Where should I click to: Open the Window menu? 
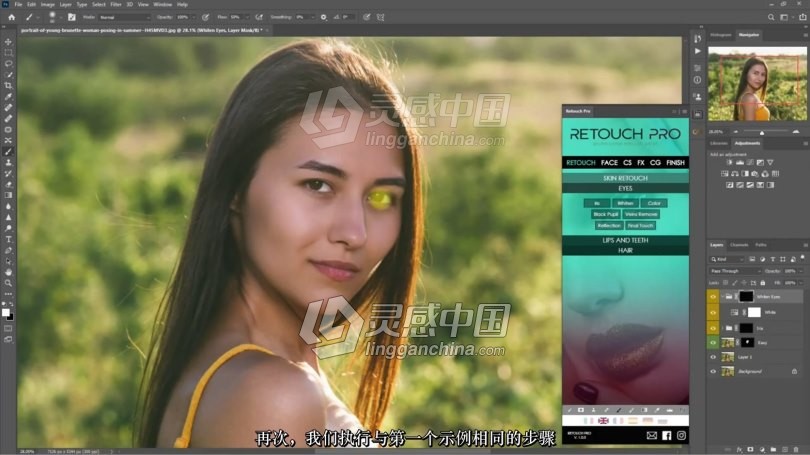[x=162, y=4]
